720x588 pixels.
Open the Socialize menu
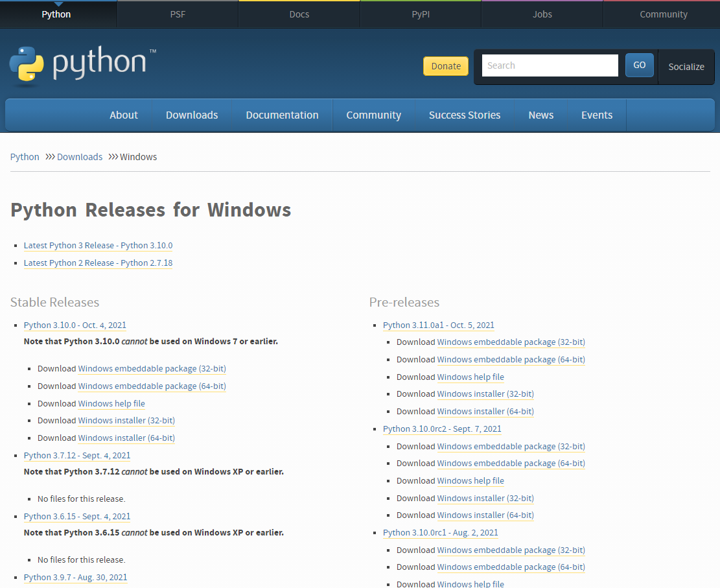click(686, 67)
